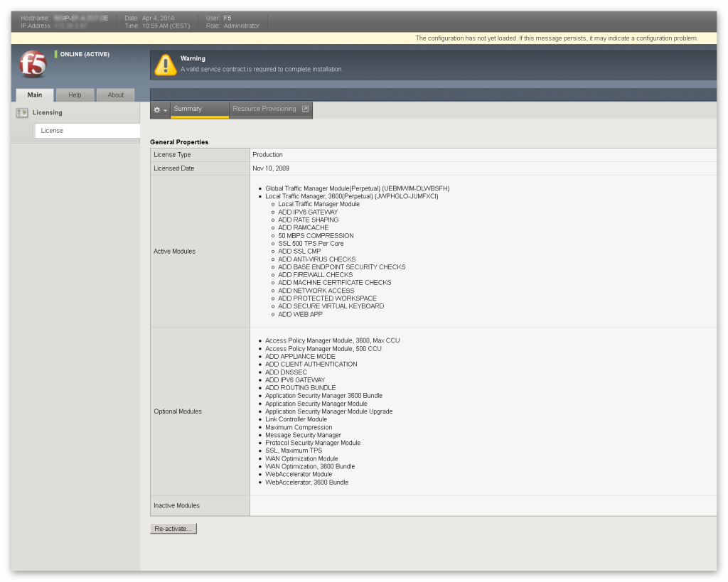Click WebAccelerator Module entry
728x582 pixels.
(x=299, y=474)
